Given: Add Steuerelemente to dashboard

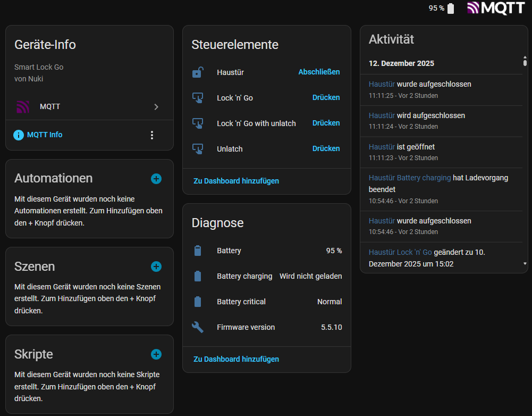Looking at the screenshot, I should pyautogui.click(x=236, y=181).
